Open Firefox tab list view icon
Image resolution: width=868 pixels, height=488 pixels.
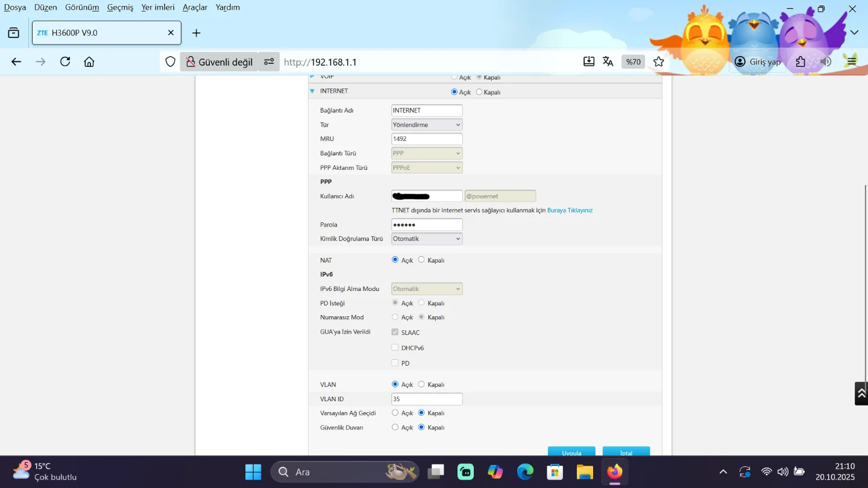tap(14, 33)
